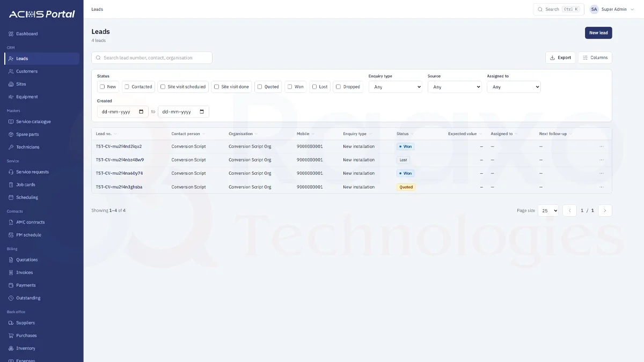Open row actions for lead TST-CV-mu2f4n3ghsba

[x=602, y=187]
